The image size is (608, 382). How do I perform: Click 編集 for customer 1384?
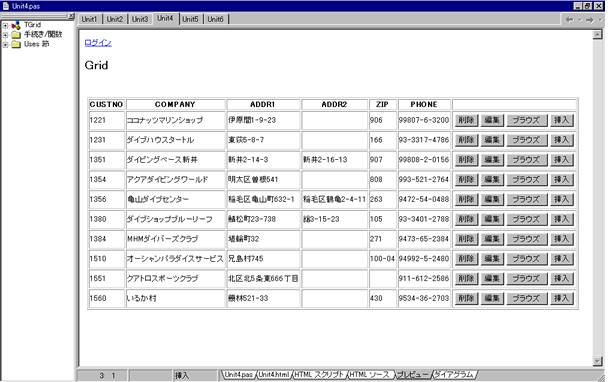click(492, 239)
